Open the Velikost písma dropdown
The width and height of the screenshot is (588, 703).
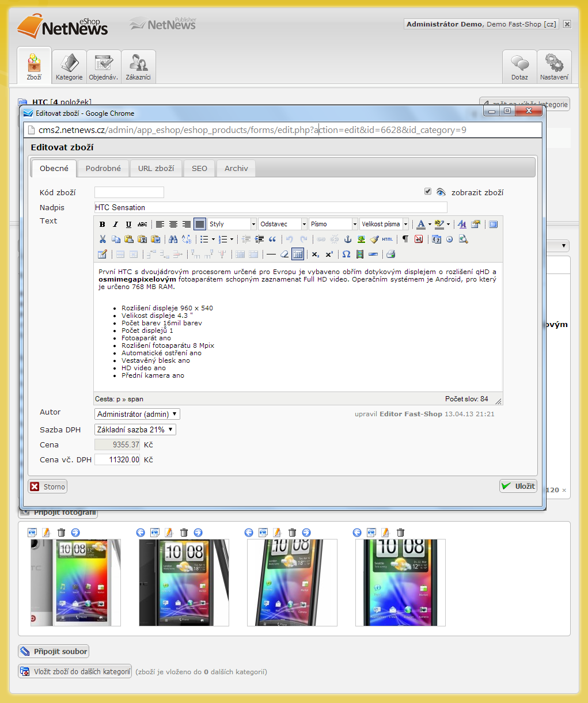coord(384,224)
